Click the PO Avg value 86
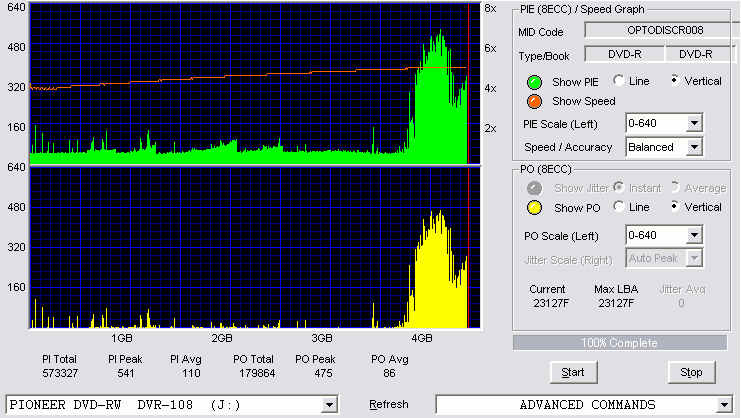The image size is (741, 418). 389,373
